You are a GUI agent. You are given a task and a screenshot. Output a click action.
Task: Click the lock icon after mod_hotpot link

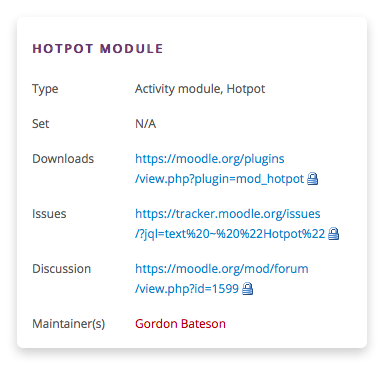(x=312, y=179)
